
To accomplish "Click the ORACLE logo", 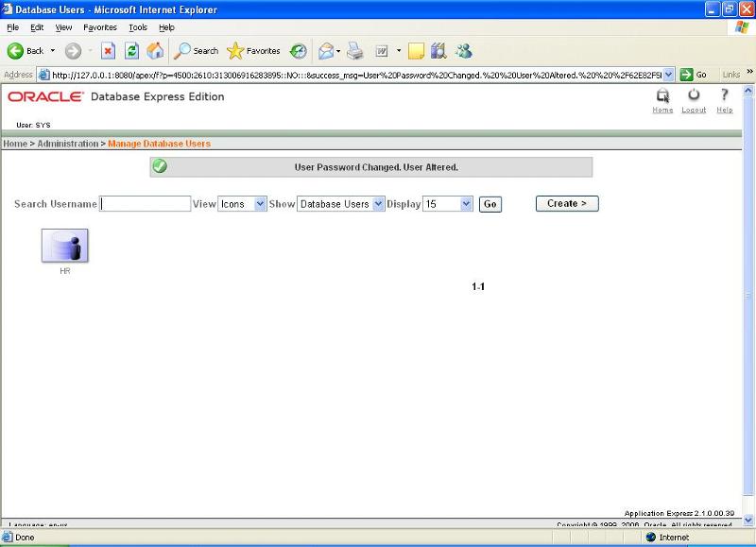I will [45, 97].
